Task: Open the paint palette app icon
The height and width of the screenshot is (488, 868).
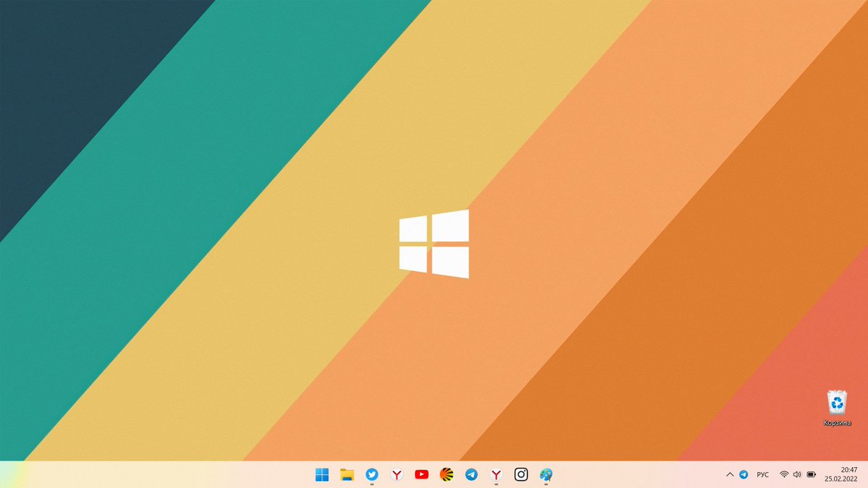Action: tap(546, 475)
